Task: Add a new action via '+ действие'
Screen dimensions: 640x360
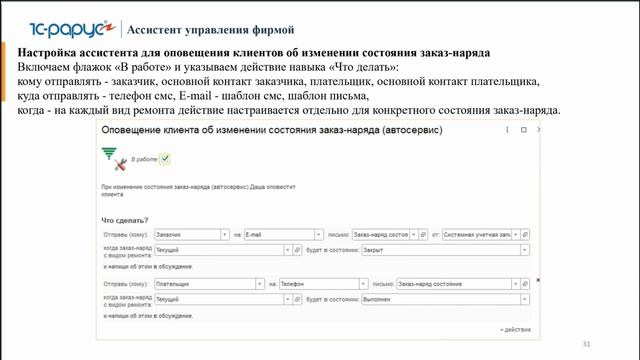Action: (516, 329)
